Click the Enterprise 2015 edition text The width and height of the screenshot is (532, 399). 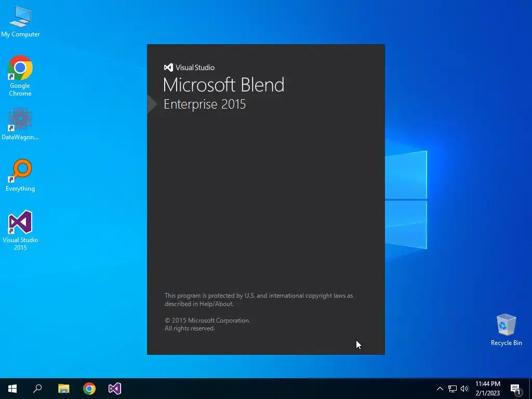[x=205, y=104]
